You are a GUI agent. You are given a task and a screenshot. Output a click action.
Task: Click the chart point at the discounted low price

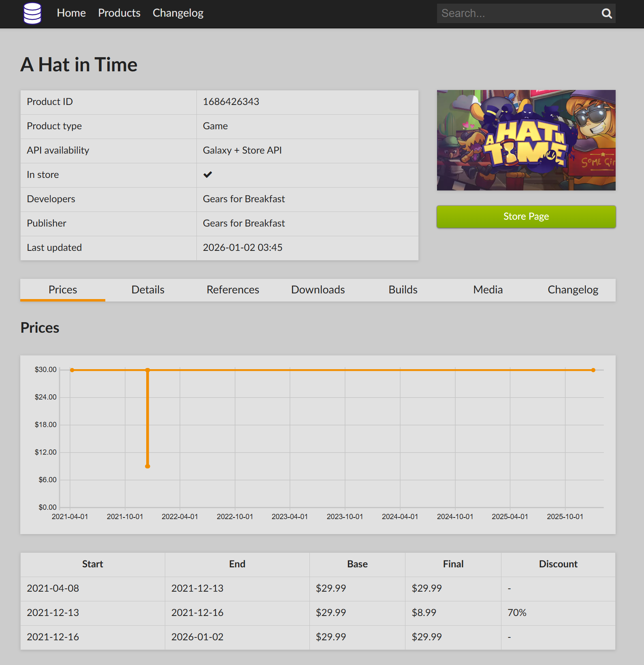point(147,466)
